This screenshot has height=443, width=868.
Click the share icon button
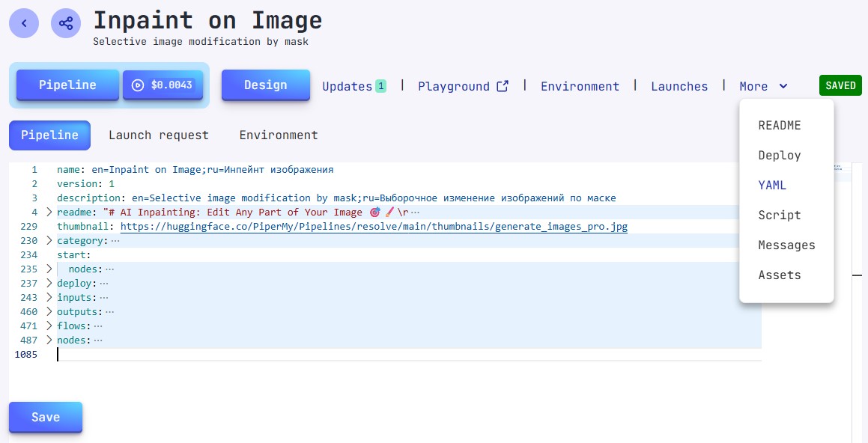click(x=66, y=23)
